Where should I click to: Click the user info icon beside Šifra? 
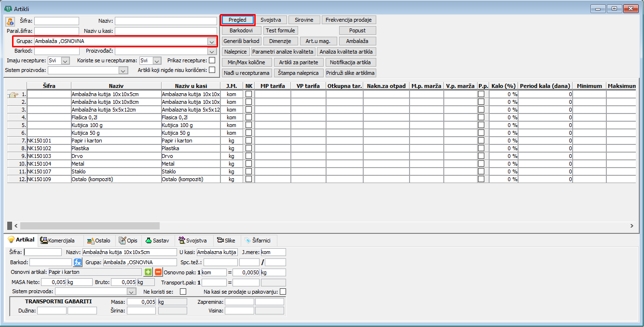[10, 21]
